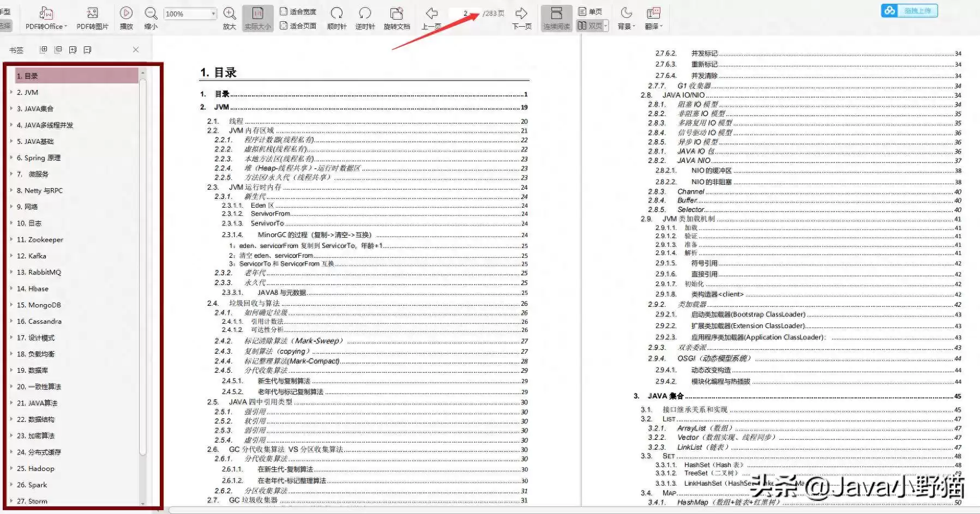980x514 pixels.
Task: Expand the 2. JVM bookmark entry
Action: tap(12, 92)
